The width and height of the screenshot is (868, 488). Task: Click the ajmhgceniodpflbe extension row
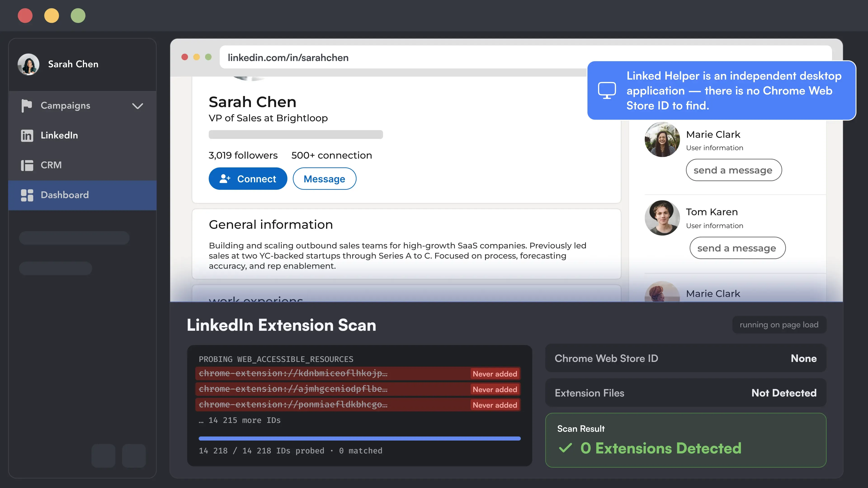(x=358, y=389)
